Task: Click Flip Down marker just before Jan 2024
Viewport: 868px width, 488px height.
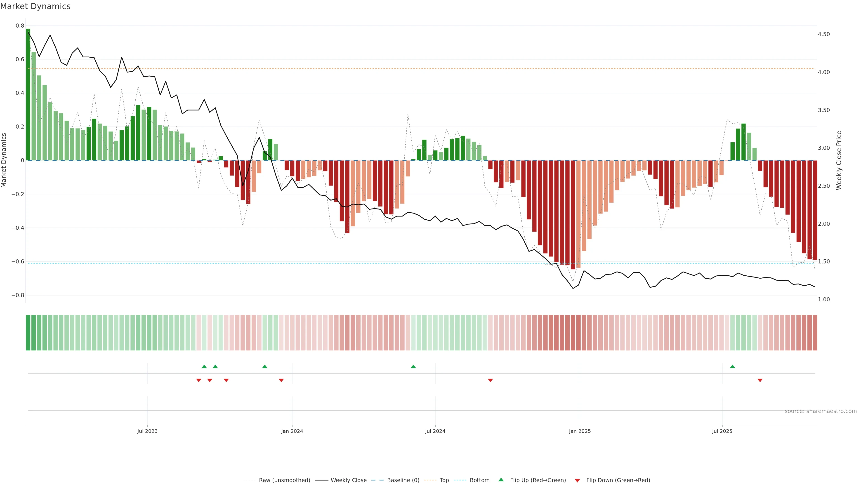Action: (x=281, y=380)
